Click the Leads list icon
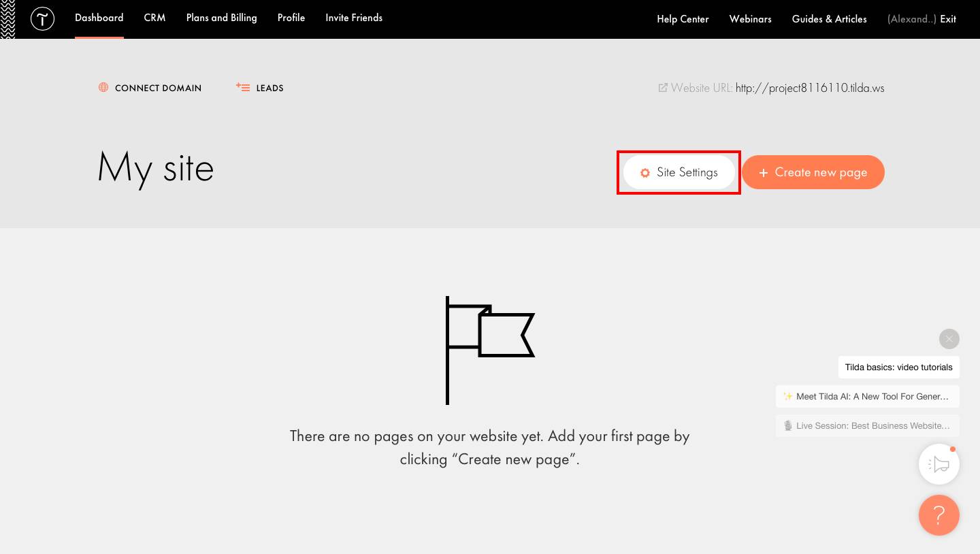Screen dimensions: 980x554 (243, 87)
